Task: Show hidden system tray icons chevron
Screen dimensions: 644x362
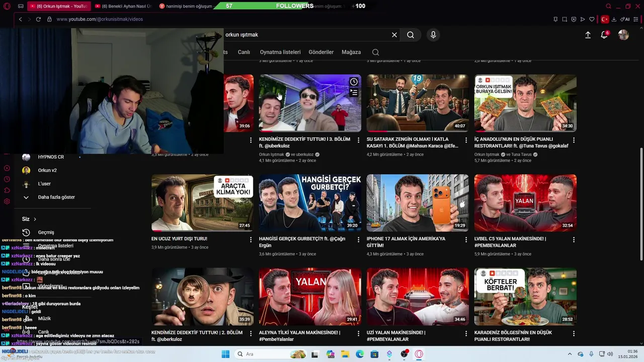Action: click(570, 354)
